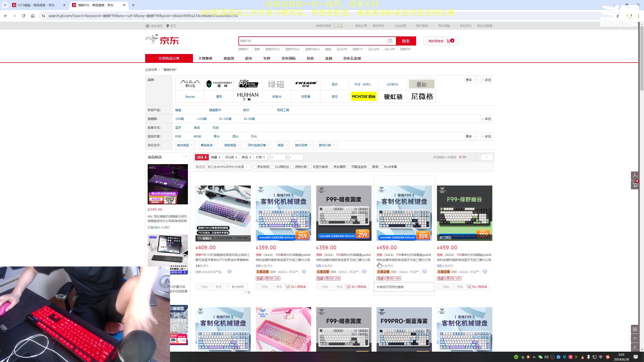
Task: Enable the 京东物流 filter checkbox
Action: (255, 167)
